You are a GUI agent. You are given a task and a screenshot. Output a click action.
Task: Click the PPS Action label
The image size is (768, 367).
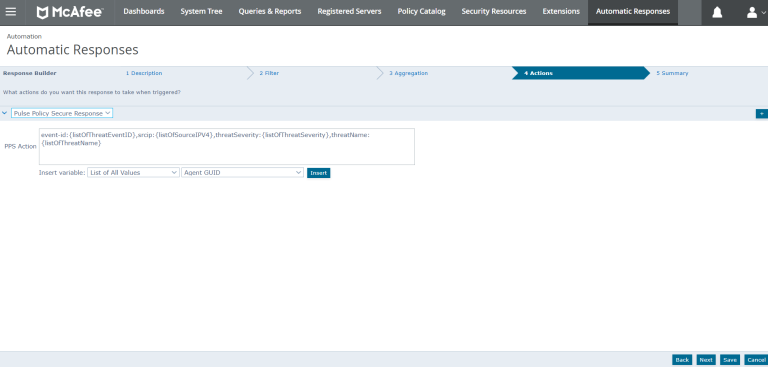[21, 147]
